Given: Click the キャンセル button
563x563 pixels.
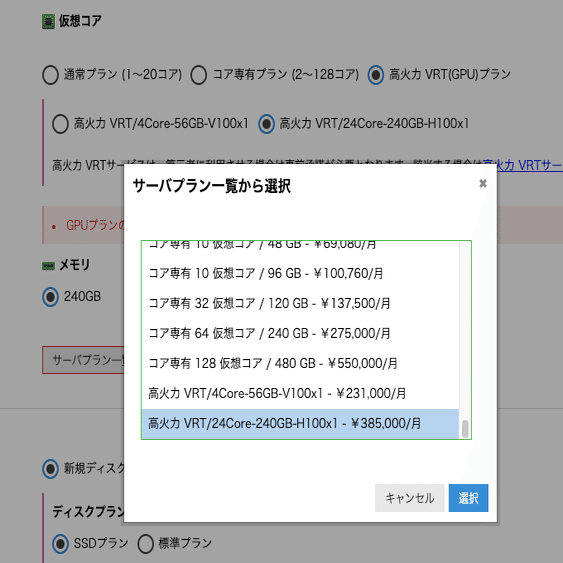Looking at the screenshot, I should click(410, 498).
